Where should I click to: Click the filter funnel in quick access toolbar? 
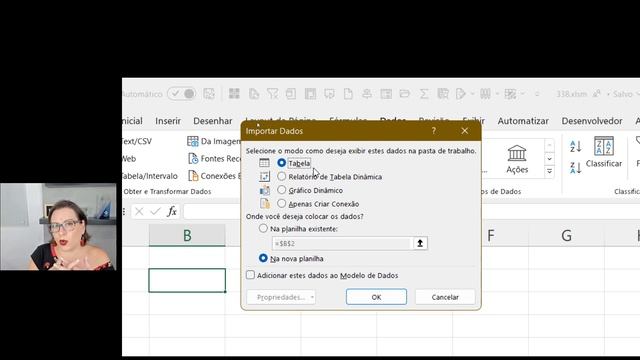click(272, 94)
